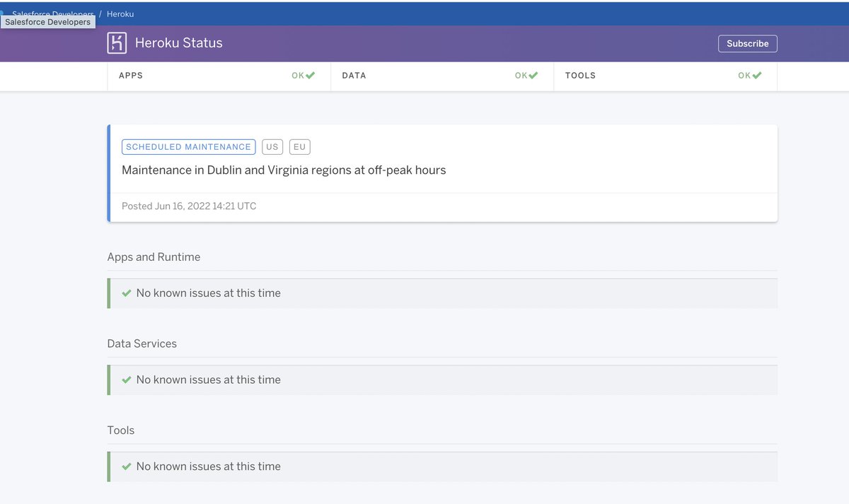This screenshot has width=849, height=504.
Task: Click the green checkmark next to TOOLS OK
Action: (x=757, y=76)
